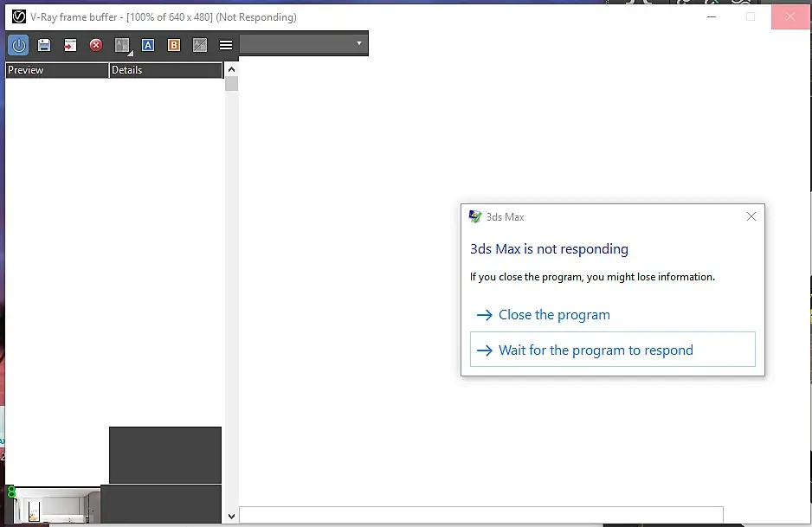Viewport: 812px width, 527px height.
Task: Click the 3ds Max dialog title icon
Action: coord(475,216)
